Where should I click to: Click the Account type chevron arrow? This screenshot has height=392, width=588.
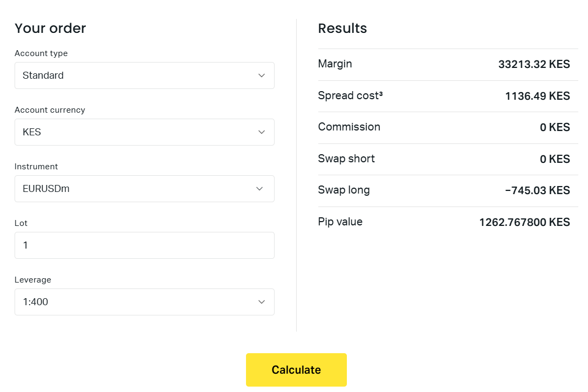click(262, 75)
